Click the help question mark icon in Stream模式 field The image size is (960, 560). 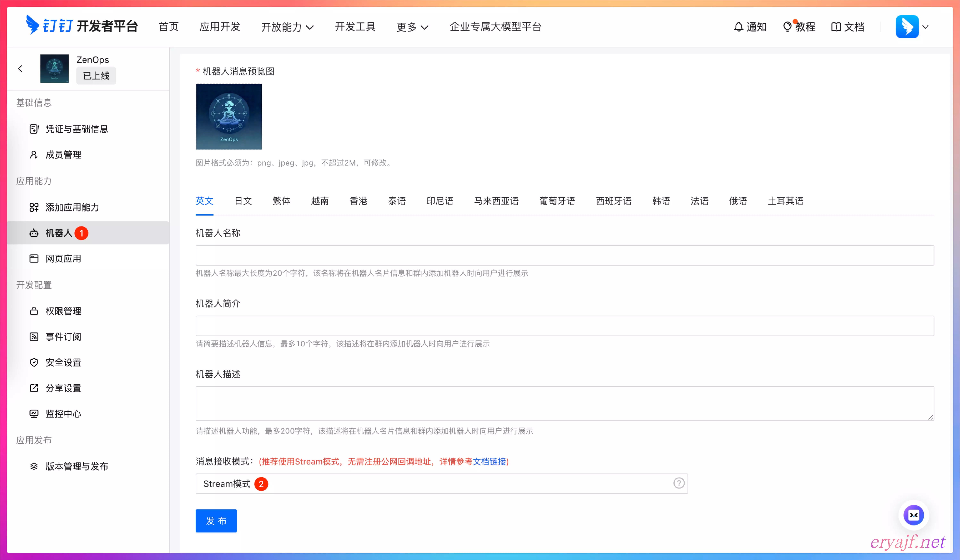tap(678, 484)
